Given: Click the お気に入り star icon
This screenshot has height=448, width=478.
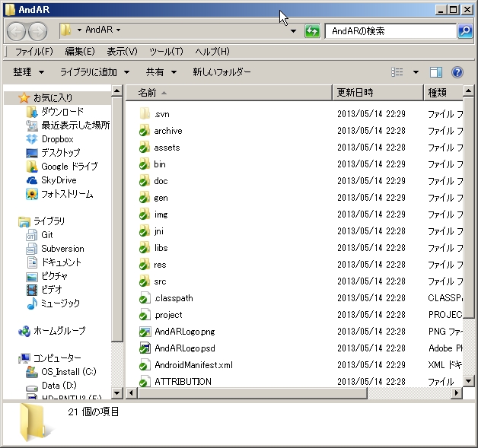Looking at the screenshot, I should [24, 98].
